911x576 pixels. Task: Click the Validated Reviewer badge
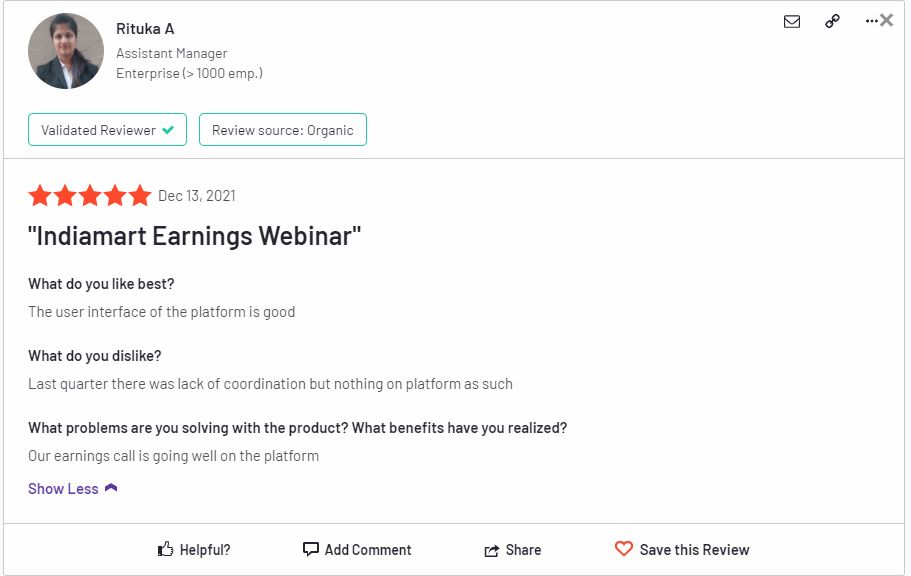(x=108, y=130)
